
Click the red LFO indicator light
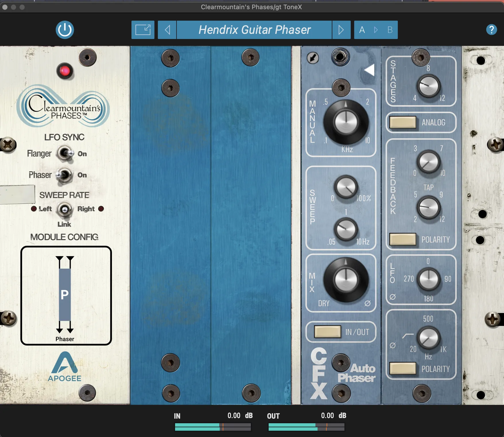[65, 71]
